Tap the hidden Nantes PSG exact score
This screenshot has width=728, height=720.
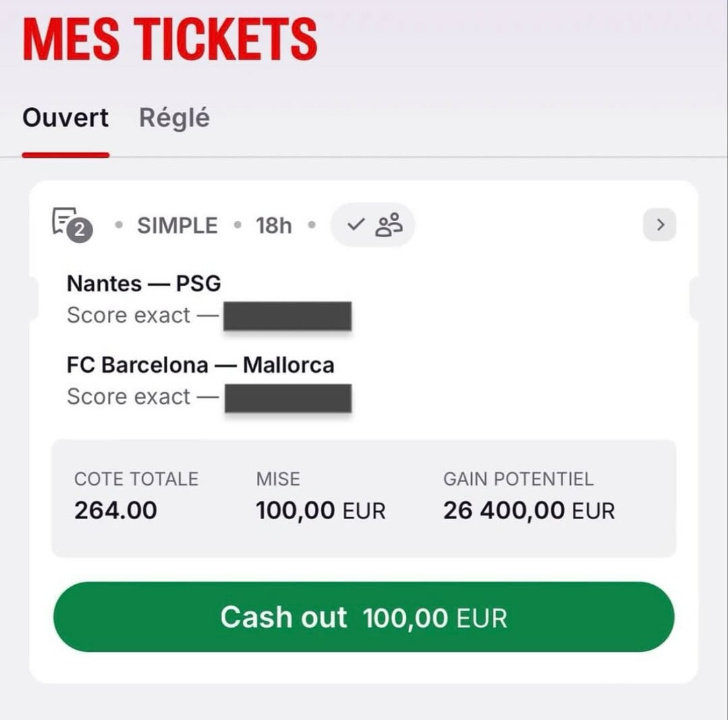pos(287,316)
